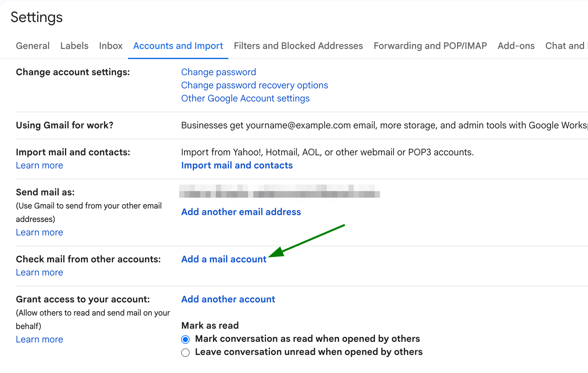Viewport: 588px width, 373px height.
Task: Click Add another account under Grant access
Action: (x=228, y=299)
